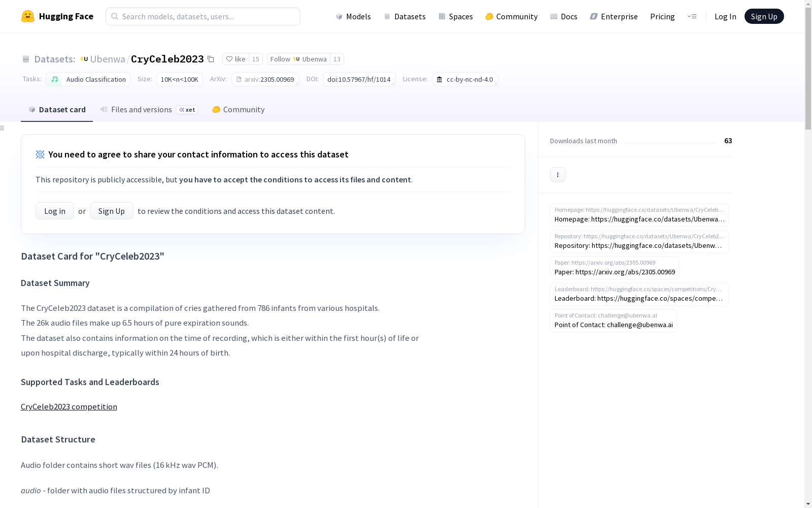Open the doi:10.57967/hf/1014 tag

coord(359,79)
